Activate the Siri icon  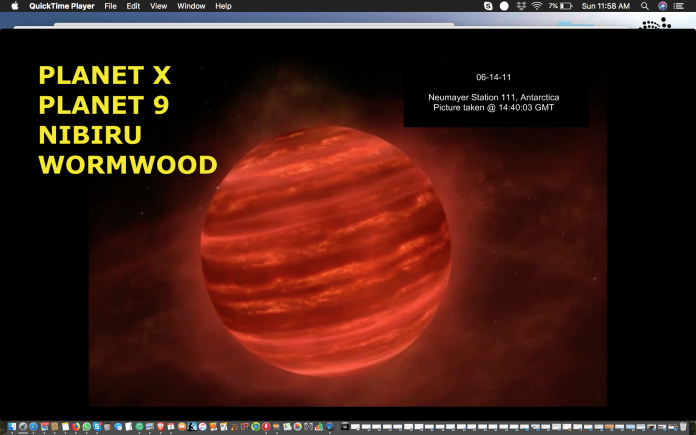[663, 6]
